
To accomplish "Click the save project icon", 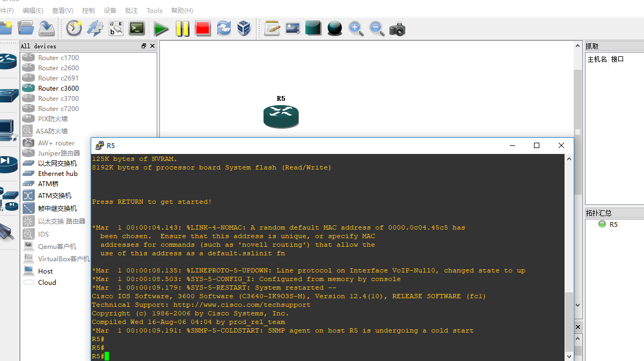I will (x=47, y=28).
